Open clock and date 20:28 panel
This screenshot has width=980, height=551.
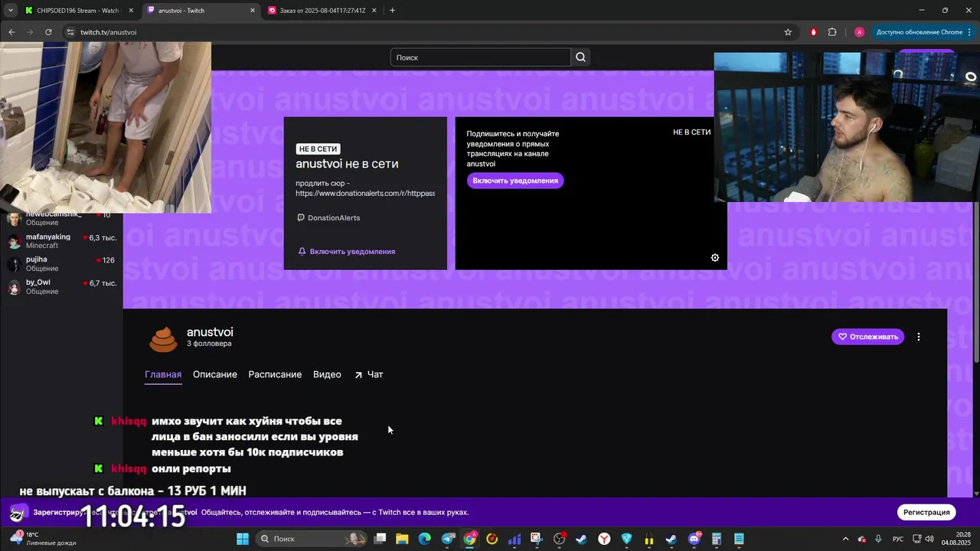[x=956, y=539]
